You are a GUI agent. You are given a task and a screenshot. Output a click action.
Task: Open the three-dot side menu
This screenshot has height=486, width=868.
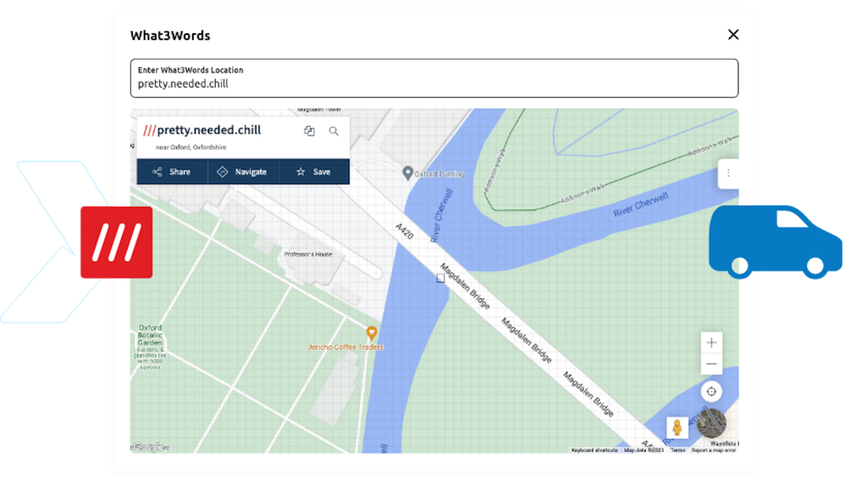(x=728, y=173)
